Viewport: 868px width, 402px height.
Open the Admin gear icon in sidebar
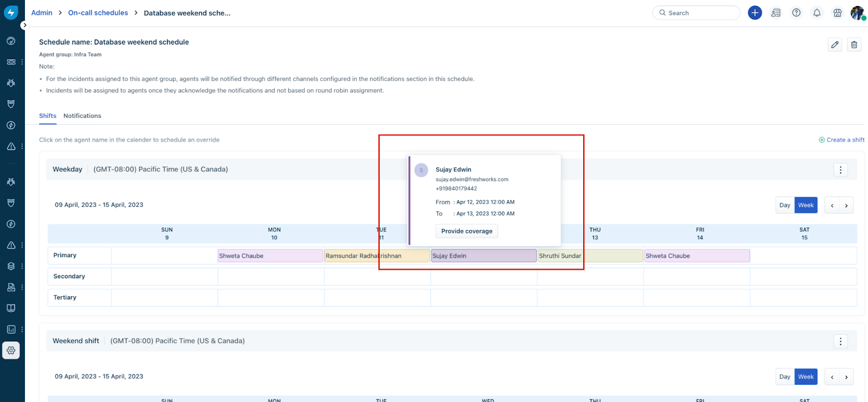11,350
